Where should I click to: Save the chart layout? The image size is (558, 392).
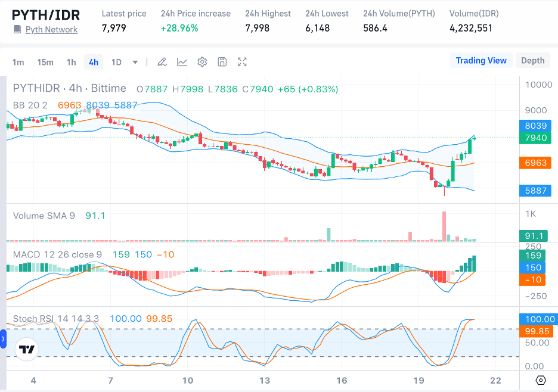221,61
